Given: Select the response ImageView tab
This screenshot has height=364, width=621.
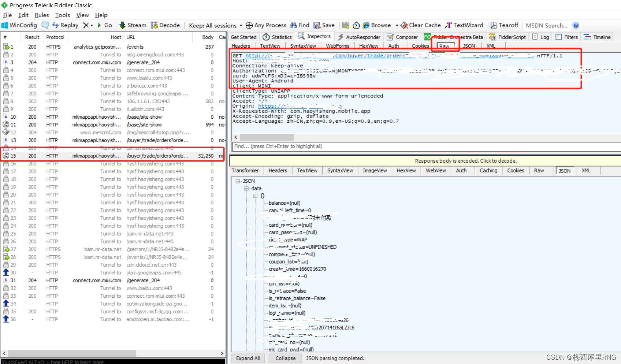Looking at the screenshot, I should [375, 171].
